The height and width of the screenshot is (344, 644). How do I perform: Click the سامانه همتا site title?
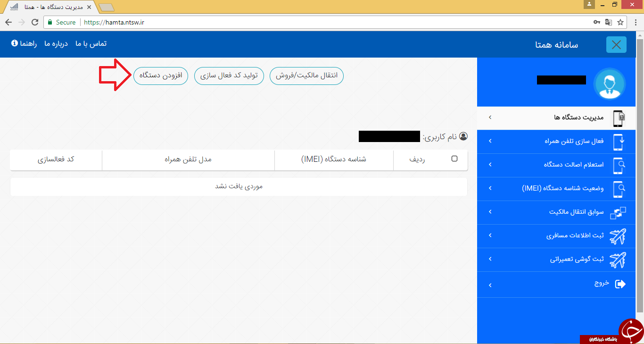[556, 45]
